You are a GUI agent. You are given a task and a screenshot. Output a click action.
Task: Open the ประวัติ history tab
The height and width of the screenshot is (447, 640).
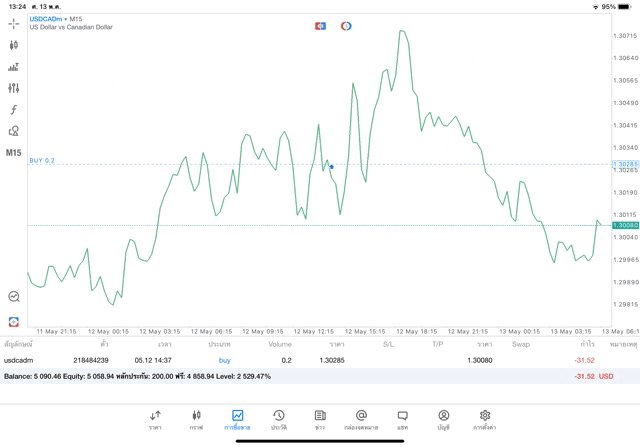point(278,419)
